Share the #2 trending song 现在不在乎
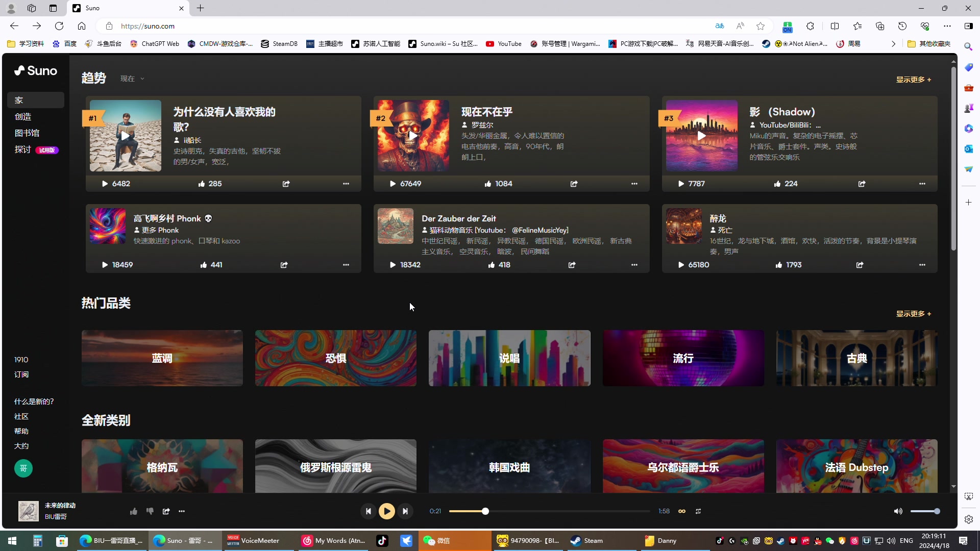Image resolution: width=980 pixels, height=551 pixels. click(574, 184)
